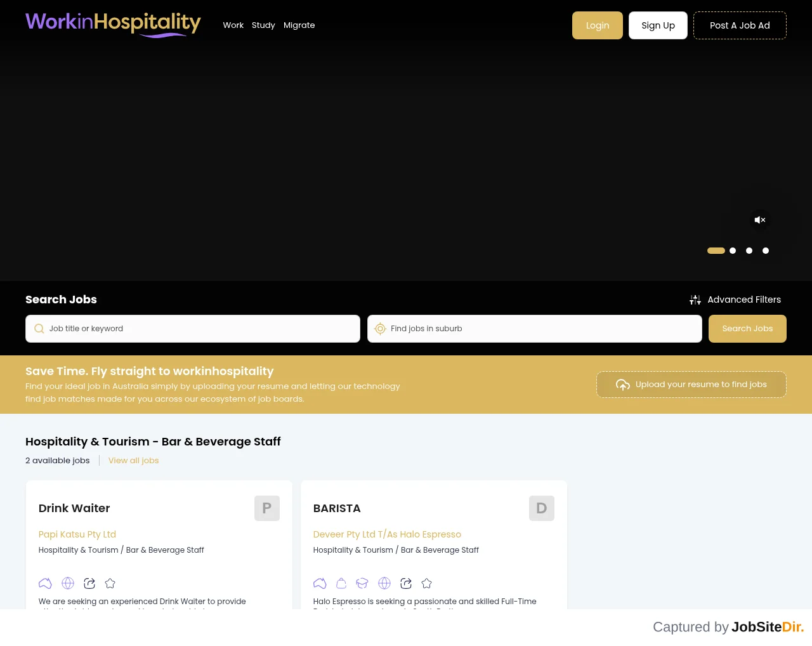Share the BARISTA job
812x646 pixels.
pos(406,583)
